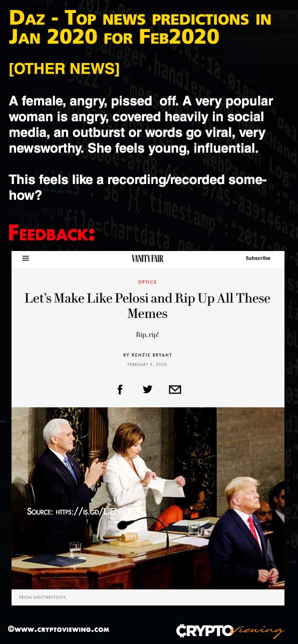Open the hamburger menu icon
The image size is (298, 644).
pyautogui.click(x=26, y=258)
